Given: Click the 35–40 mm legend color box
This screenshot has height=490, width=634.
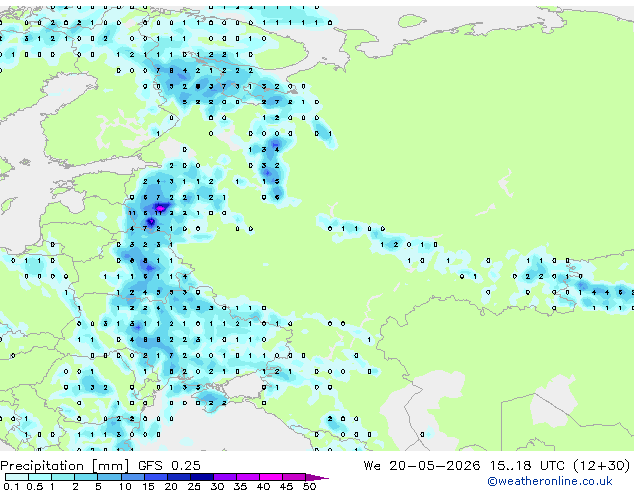Looking at the screenshot, I should pos(248,477).
